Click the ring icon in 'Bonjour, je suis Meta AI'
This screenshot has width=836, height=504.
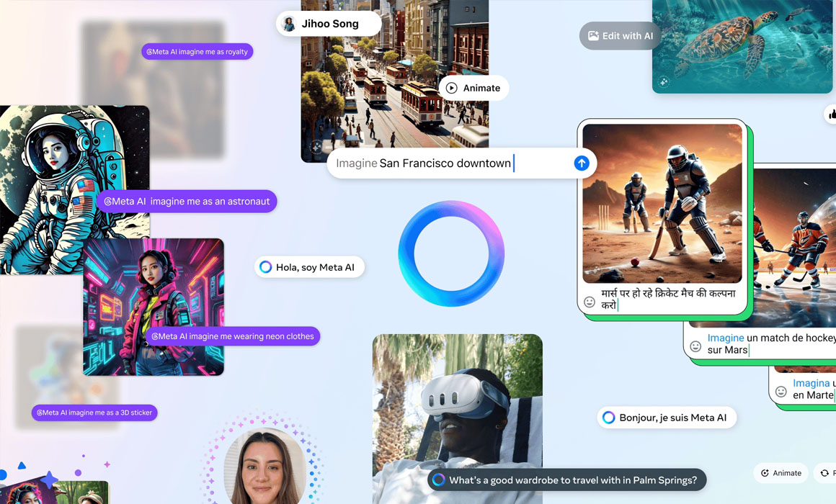pyautogui.click(x=608, y=418)
